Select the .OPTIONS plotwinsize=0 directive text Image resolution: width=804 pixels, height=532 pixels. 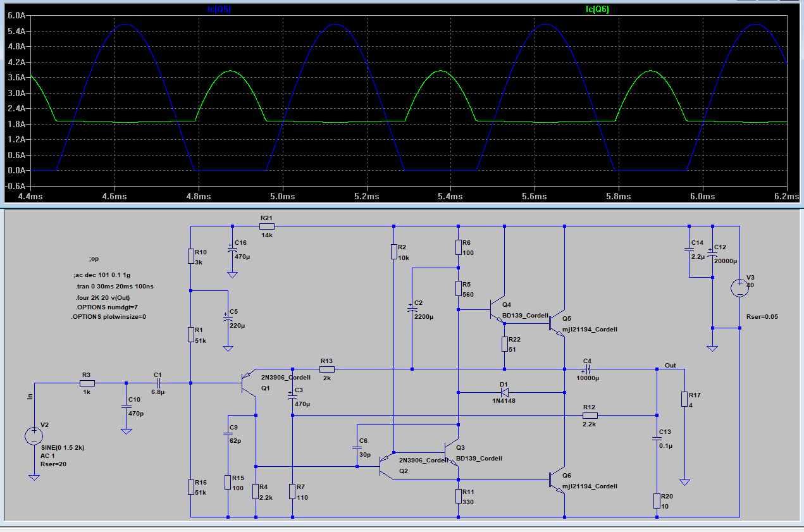[109, 316]
